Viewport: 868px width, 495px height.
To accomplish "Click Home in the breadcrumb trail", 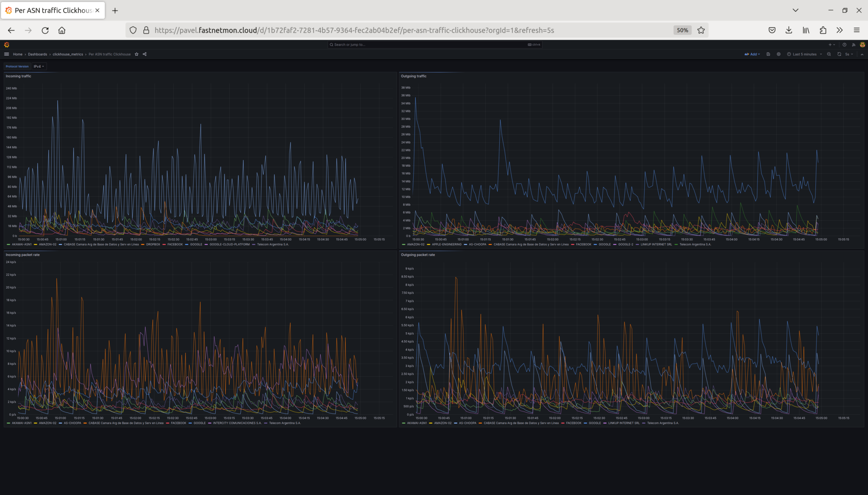I will [x=18, y=54].
